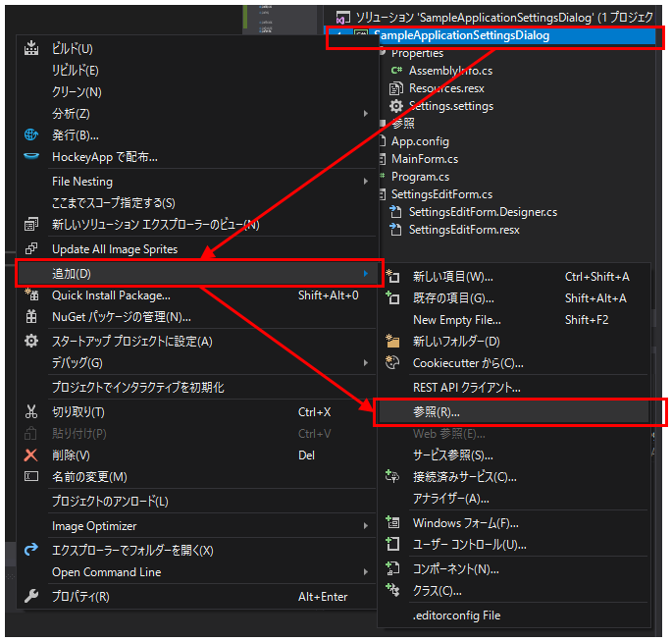The height and width of the screenshot is (642, 672).
Task: Open AssemblyInfo.cs in Solution Explorer
Action: click(450, 71)
